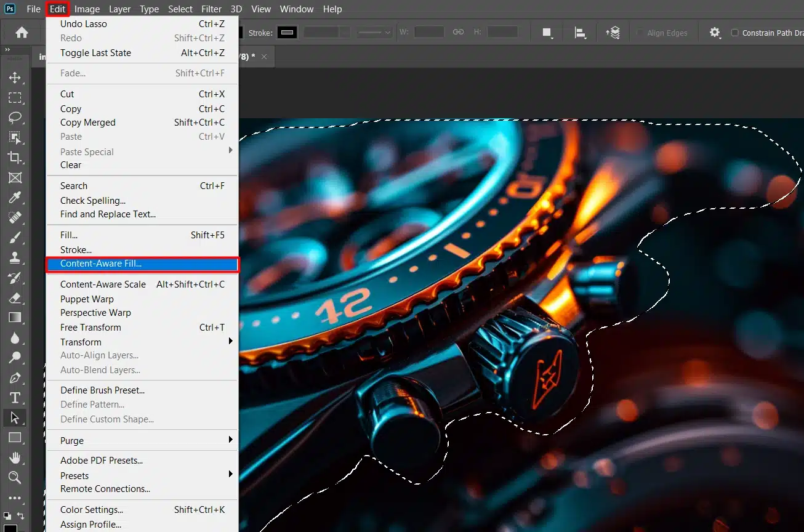804x532 pixels.
Task: Select the History Brush tool
Action: [x=15, y=278]
